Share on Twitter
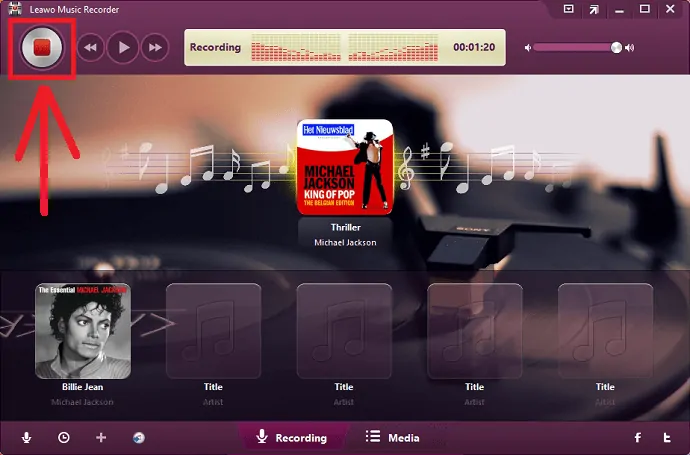 (667, 437)
